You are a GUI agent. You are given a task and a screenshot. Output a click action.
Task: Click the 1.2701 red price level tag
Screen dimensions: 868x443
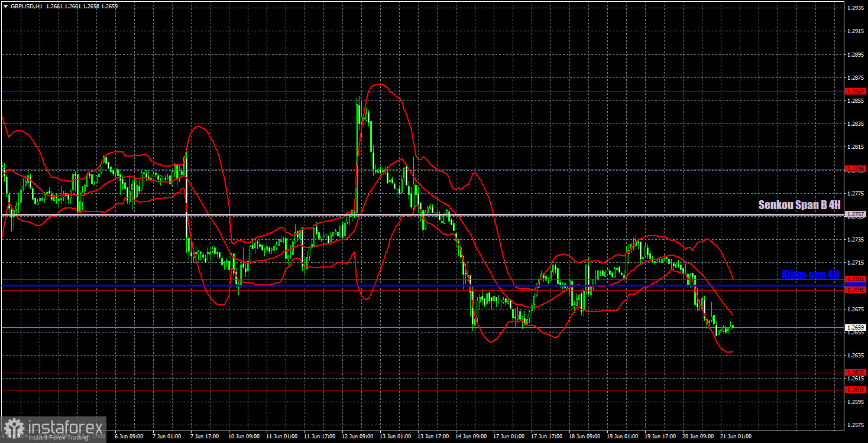point(856,279)
